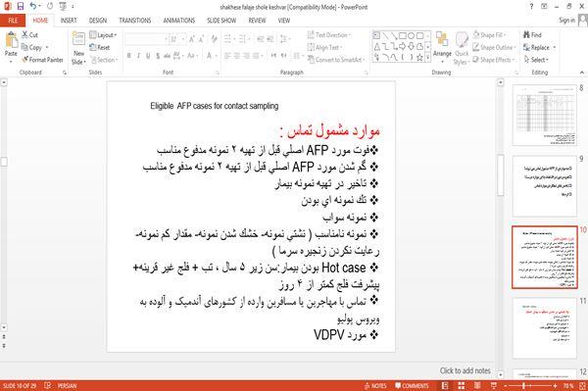The image size is (588, 391).
Task: Open the ANIMATIONS tab
Action: click(179, 21)
